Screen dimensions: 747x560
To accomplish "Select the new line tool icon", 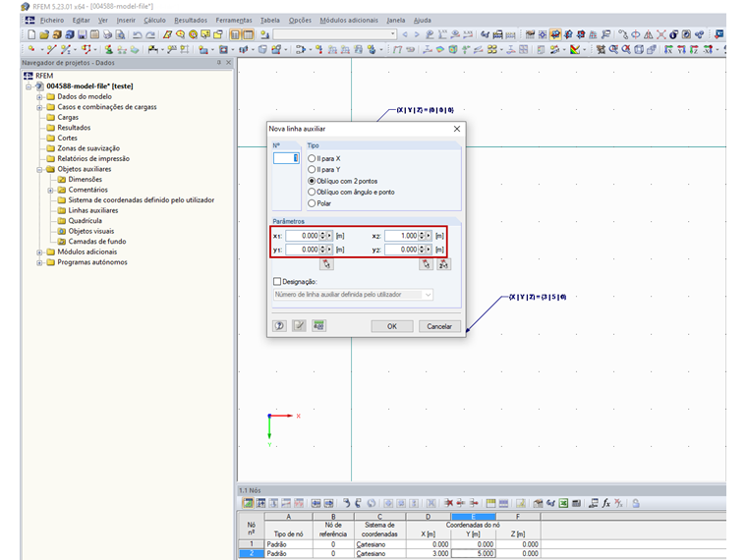I will 51,49.
